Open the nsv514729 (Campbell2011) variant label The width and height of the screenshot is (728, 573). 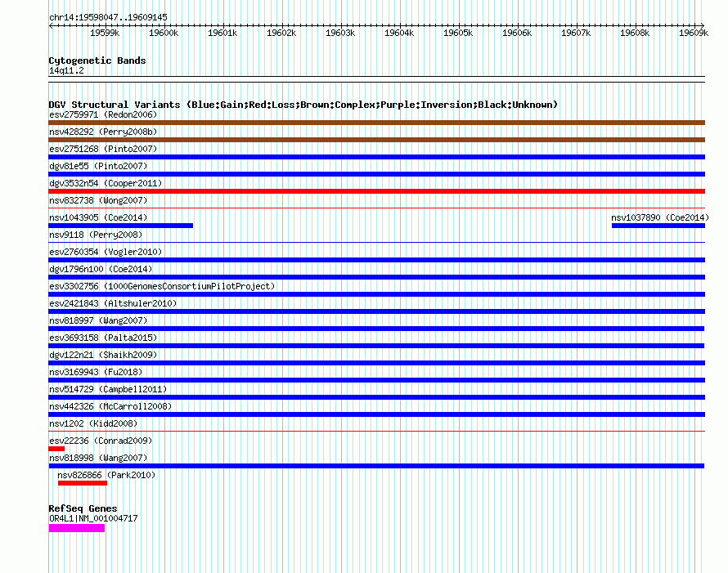click(108, 389)
